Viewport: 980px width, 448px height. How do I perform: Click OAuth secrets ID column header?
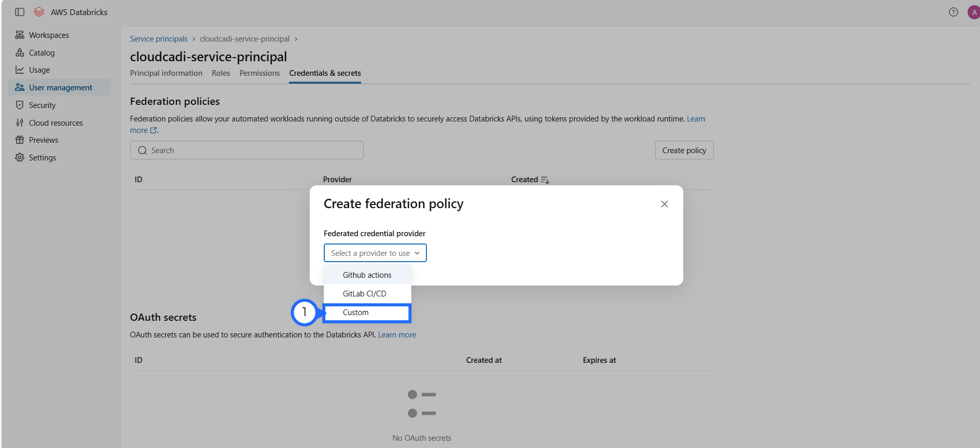[139, 360]
